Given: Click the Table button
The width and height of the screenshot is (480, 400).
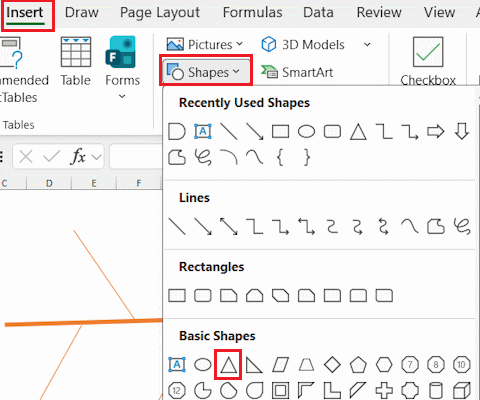Looking at the screenshot, I should pos(76,62).
